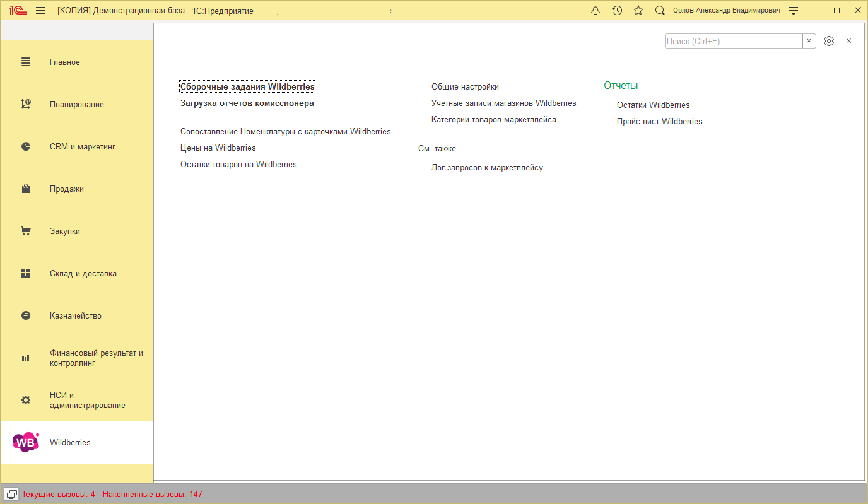The width and height of the screenshot is (868, 504).
Task: Open favorites star icon
Action: [638, 11]
